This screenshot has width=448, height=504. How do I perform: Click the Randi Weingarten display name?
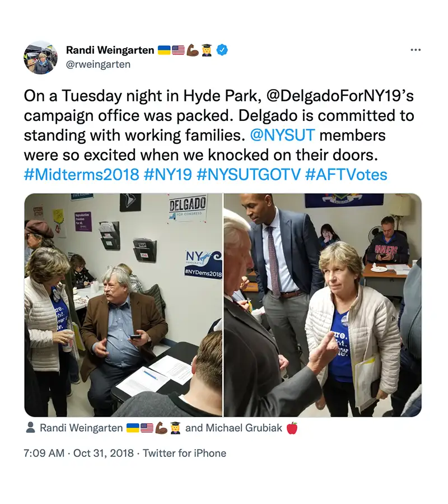110,50
